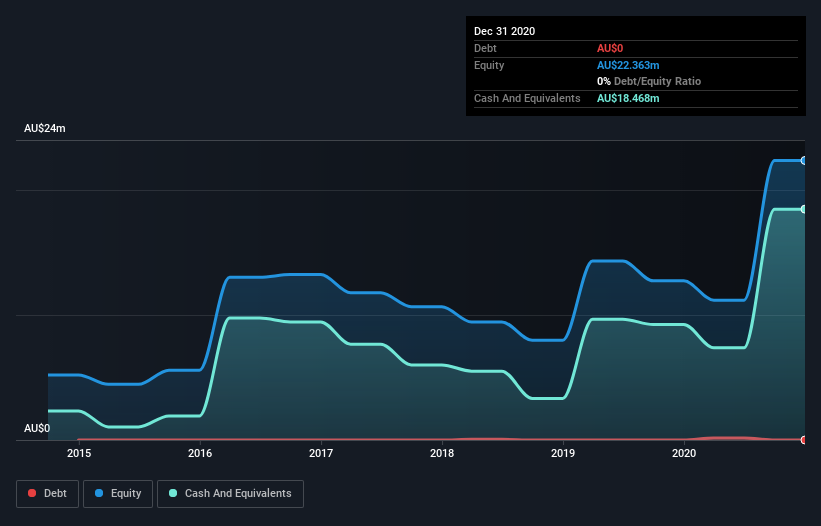
Task: Toggle the Cash And Equivalents legend button
Action: (230, 494)
